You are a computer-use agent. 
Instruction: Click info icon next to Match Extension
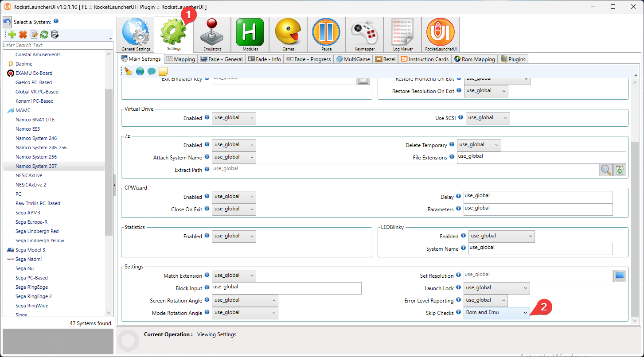coord(207,275)
